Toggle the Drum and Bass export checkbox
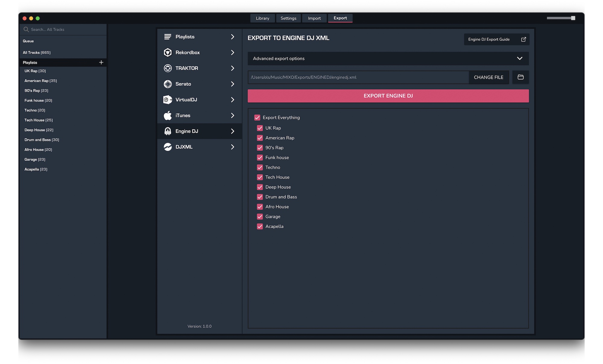The width and height of the screenshot is (603, 364). 260,197
